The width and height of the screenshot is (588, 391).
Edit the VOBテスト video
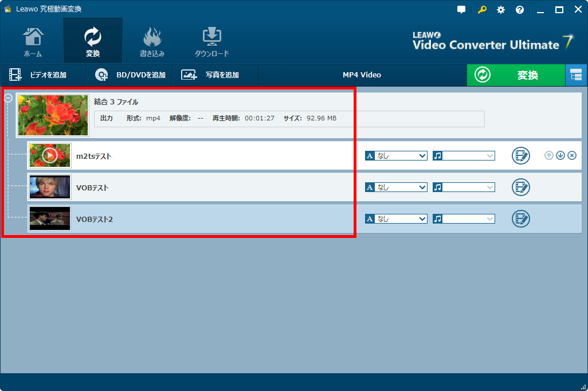click(x=521, y=187)
